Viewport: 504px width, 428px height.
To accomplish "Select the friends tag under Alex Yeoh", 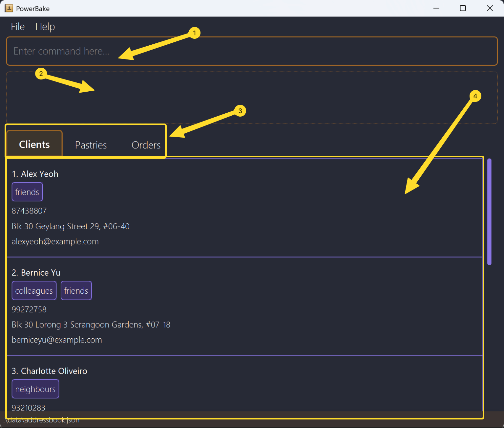I will click(x=27, y=192).
